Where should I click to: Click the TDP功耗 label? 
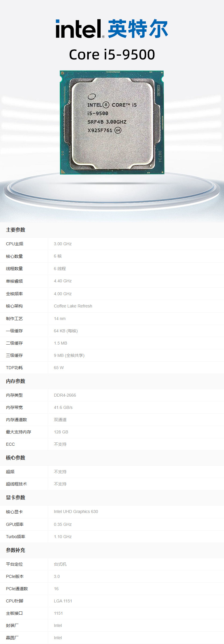14,368
